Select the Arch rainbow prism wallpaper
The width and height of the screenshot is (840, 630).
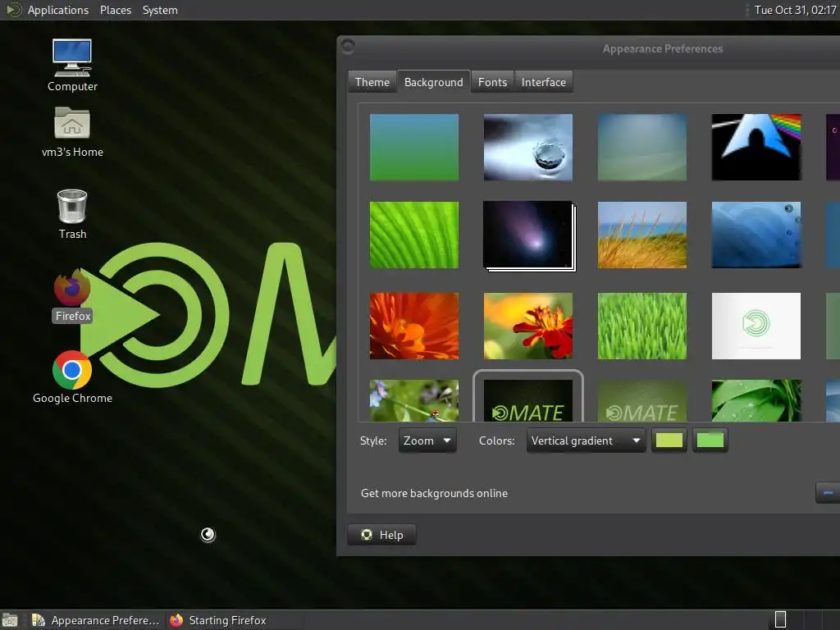(756, 147)
